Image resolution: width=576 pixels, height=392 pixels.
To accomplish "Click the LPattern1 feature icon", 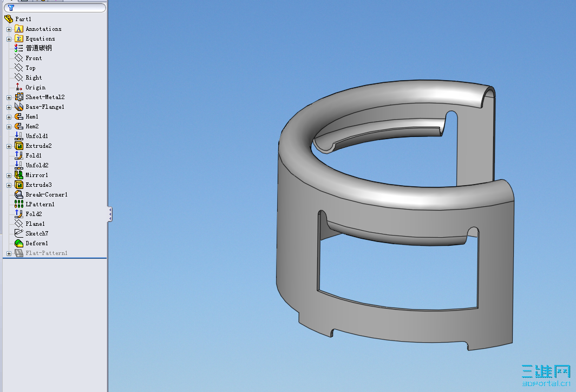I will 19,204.
